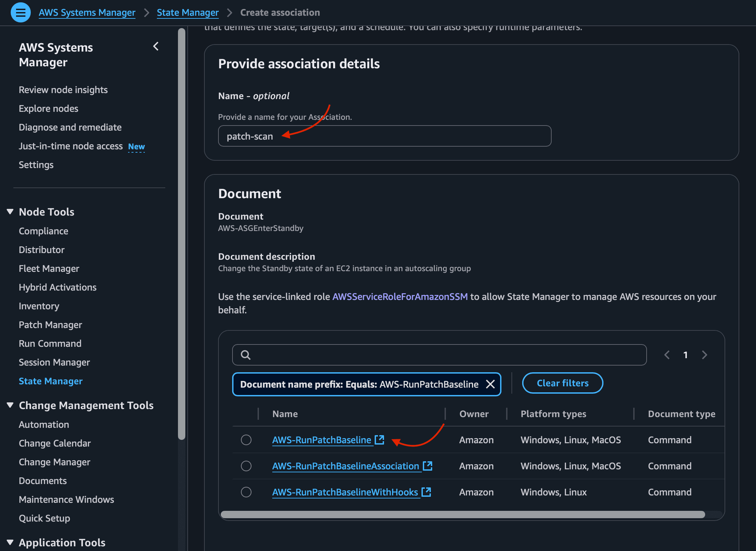Image resolution: width=756 pixels, height=551 pixels.
Task: Go to previous page of documents
Action: click(x=667, y=355)
